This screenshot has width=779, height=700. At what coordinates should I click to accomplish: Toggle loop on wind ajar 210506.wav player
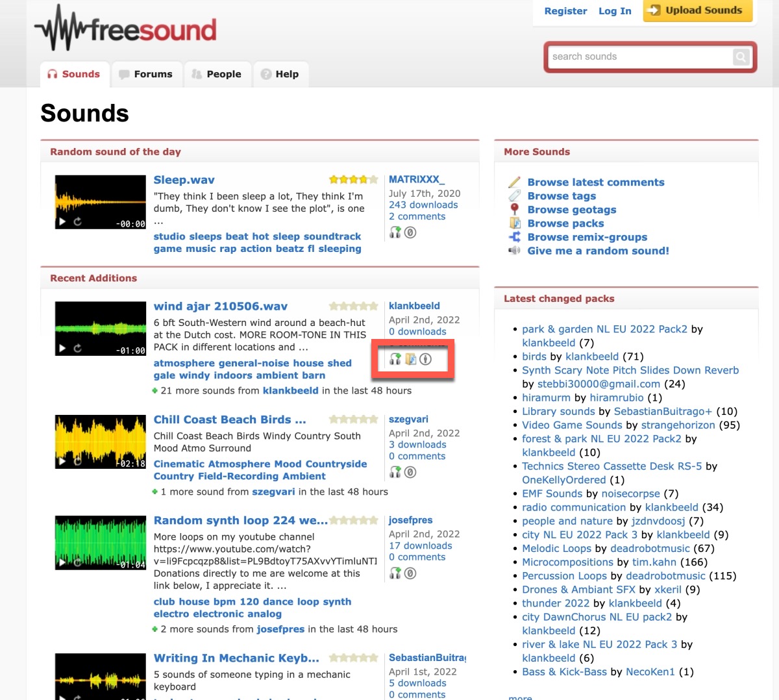point(77,348)
